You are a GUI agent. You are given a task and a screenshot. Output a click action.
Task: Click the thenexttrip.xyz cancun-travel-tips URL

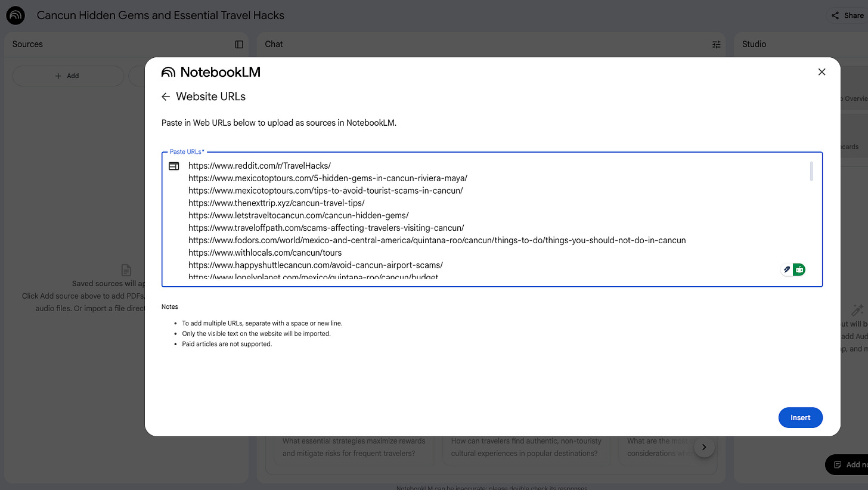point(276,203)
